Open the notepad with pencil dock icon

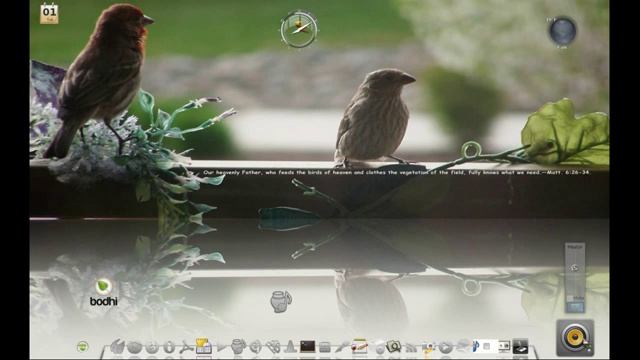click(360, 347)
